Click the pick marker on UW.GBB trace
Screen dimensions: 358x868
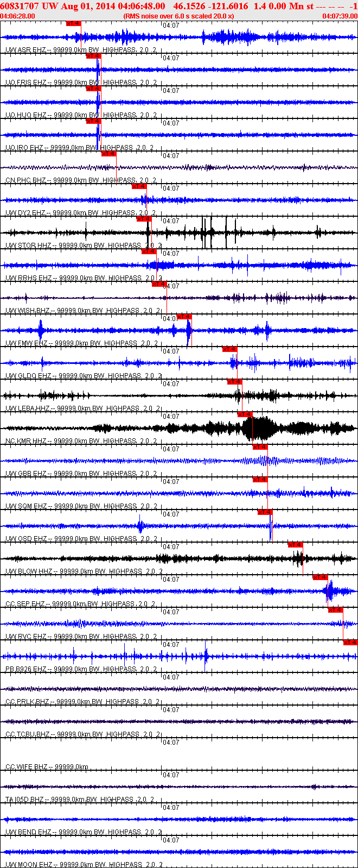[260, 447]
